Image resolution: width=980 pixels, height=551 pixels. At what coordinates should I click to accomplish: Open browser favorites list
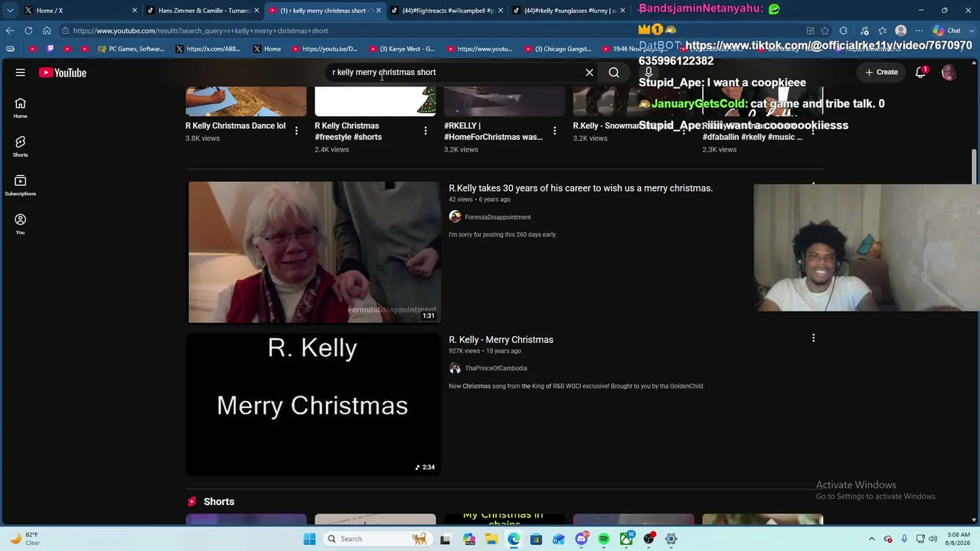pos(883,31)
